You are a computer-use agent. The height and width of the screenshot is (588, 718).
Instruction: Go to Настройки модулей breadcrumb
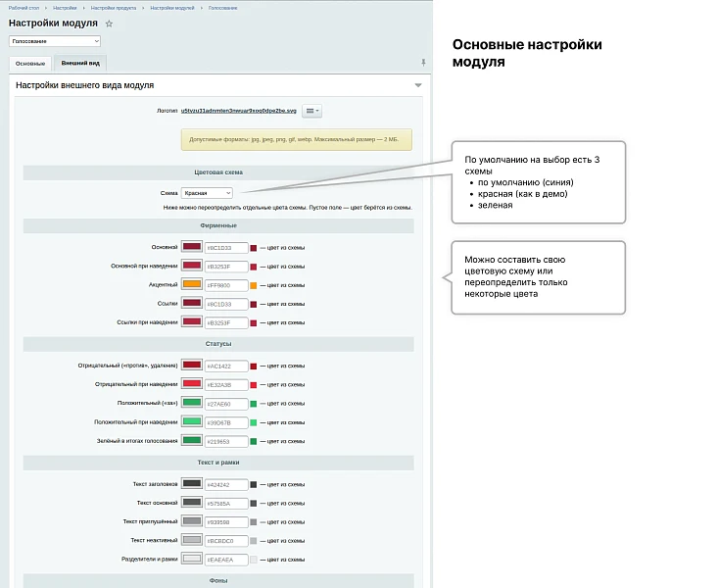[172, 8]
